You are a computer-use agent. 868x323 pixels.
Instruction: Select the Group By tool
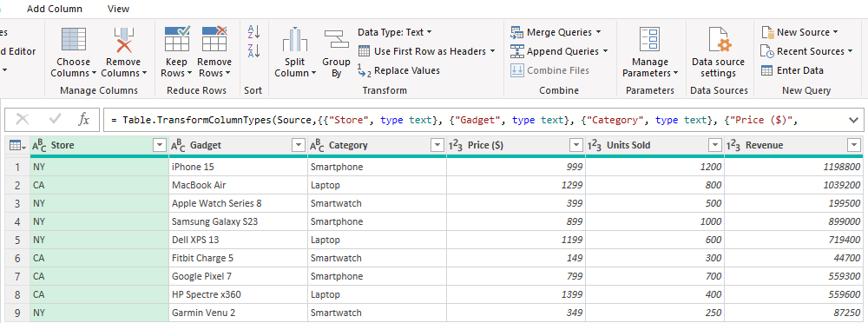(336, 51)
